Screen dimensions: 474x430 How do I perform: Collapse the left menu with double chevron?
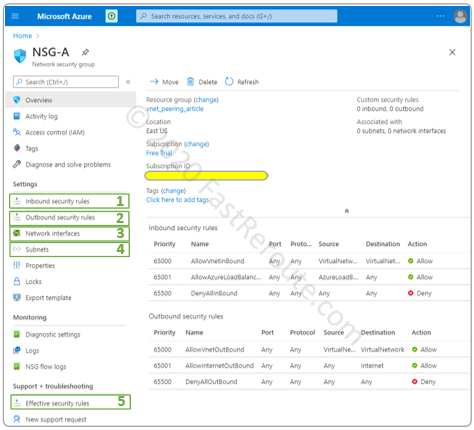(x=128, y=82)
